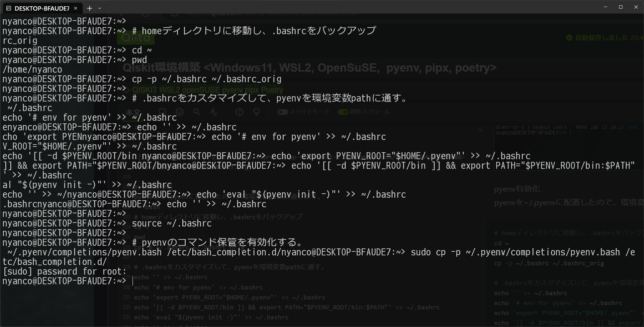This screenshot has height=327, width=644.
Task: Disable the 同時スクロール toggle
Action: click(343, 112)
